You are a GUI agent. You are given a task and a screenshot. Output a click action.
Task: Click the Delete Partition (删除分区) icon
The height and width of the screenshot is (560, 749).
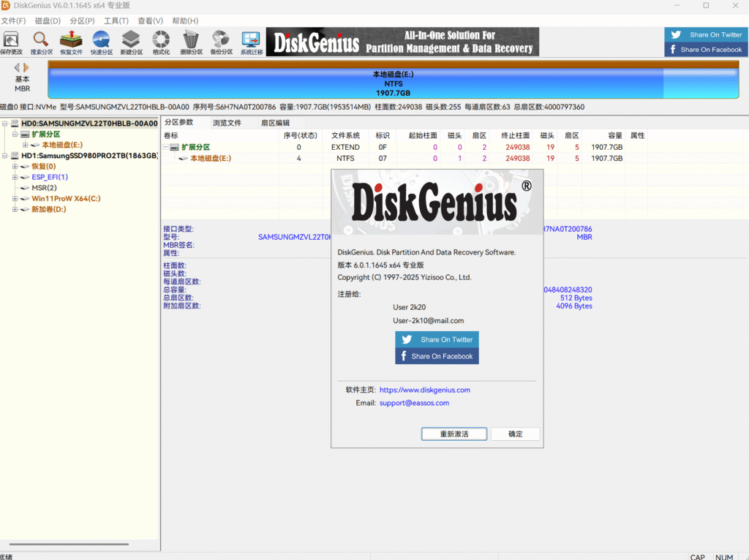(x=191, y=41)
